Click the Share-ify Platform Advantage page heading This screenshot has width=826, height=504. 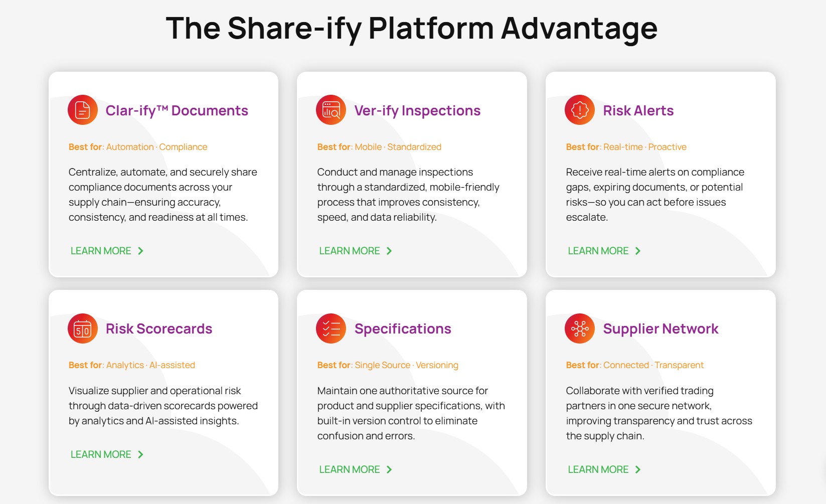tap(412, 28)
